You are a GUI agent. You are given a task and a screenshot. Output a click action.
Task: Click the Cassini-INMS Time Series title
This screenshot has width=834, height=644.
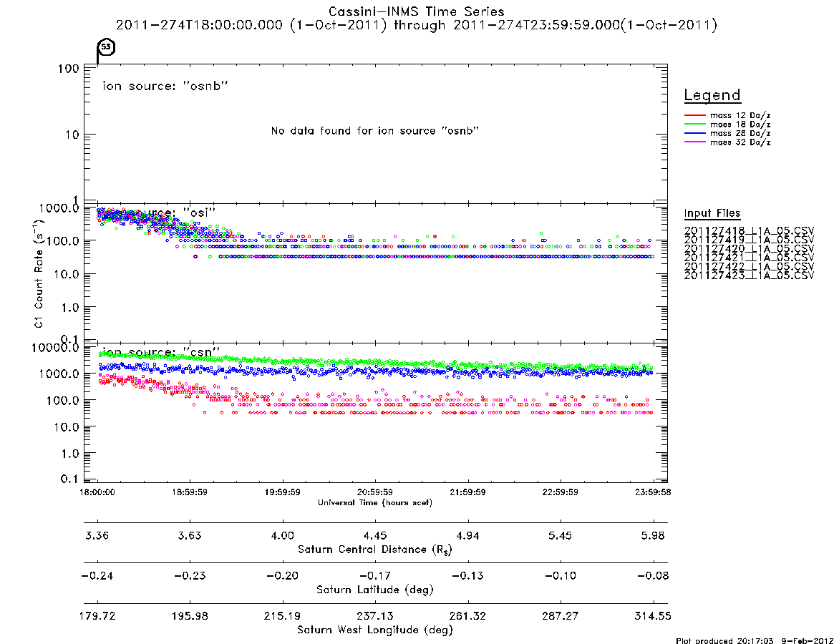[417, 11]
